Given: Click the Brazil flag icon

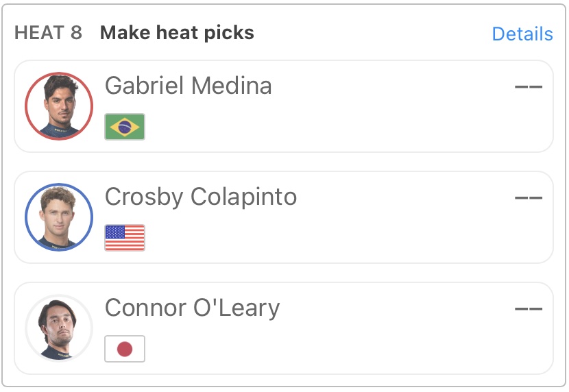Looking at the screenshot, I should click(x=125, y=127).
